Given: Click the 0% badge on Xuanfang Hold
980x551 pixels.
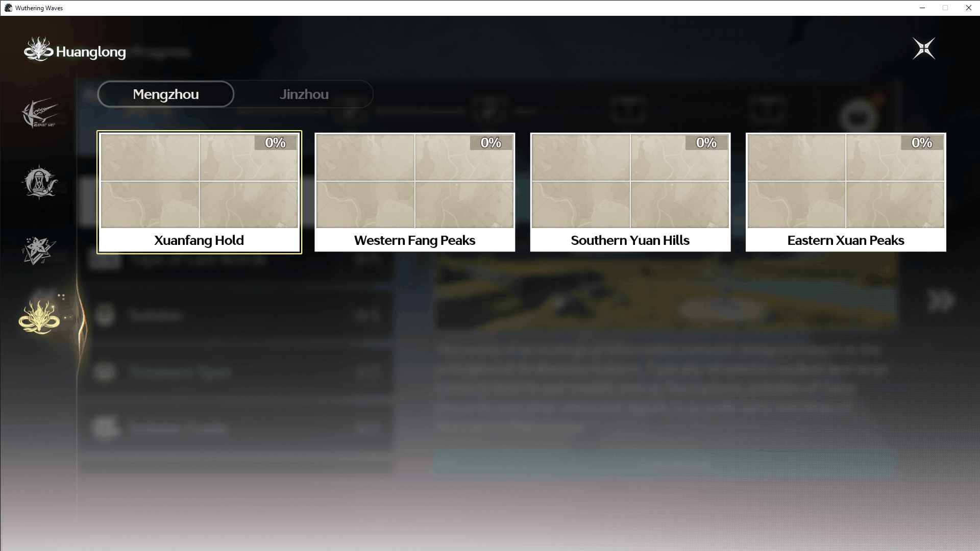Looking at the screenshot, I should click(276, 143).
